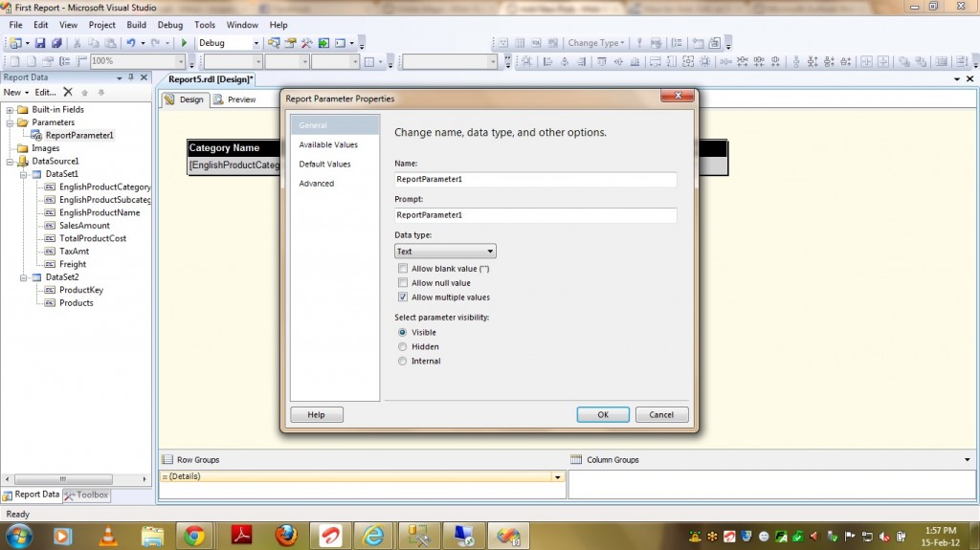Go to Available Values page

coord(328,145)
